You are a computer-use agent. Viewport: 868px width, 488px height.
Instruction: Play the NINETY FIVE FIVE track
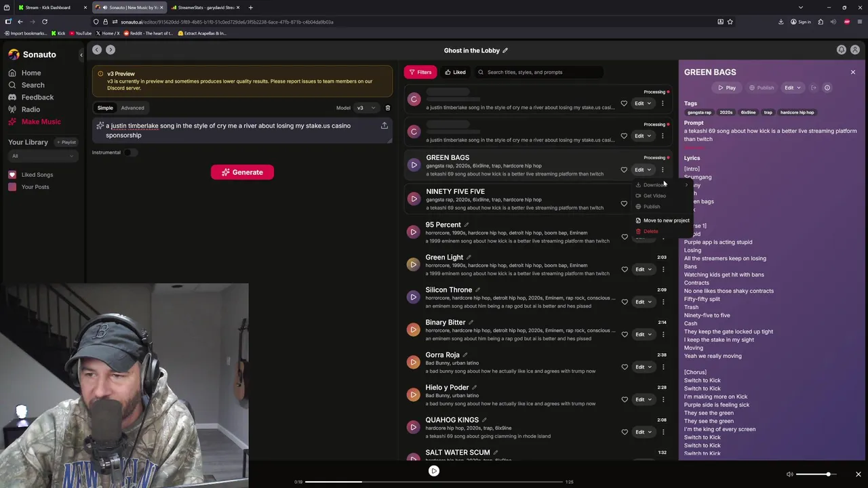click(x=414, y=199)
